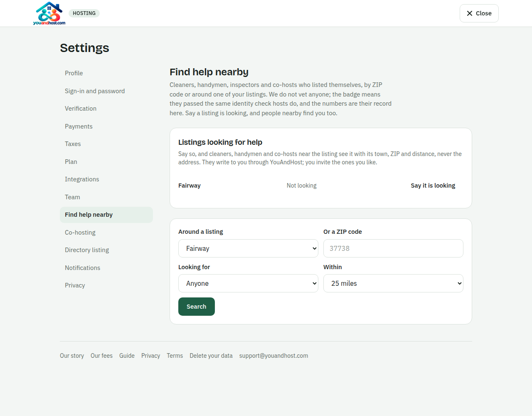
Task: Go to Directory listing settings
Action: [106, 250]
